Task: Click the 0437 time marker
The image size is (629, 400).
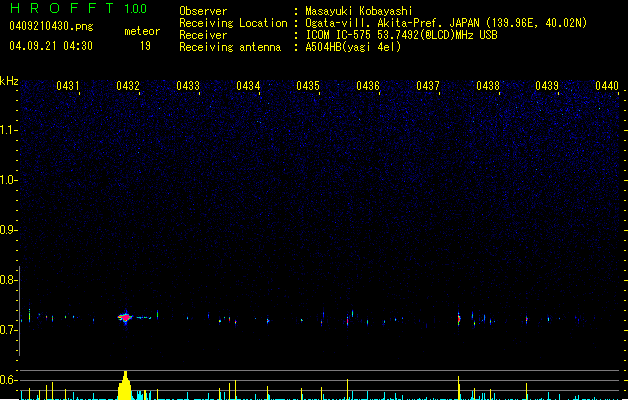Action: (428, 86)
